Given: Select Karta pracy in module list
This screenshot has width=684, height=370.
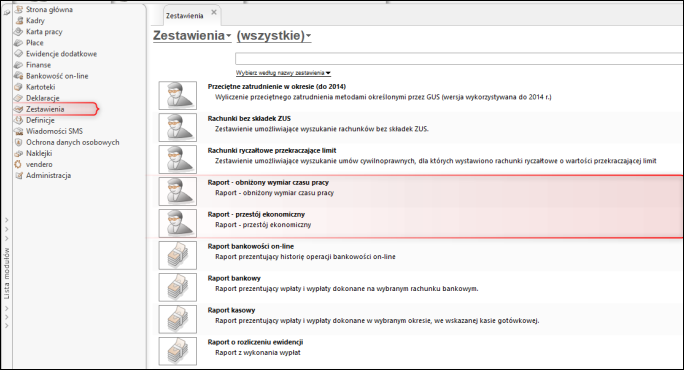Looking at the screenshot, I should (x=44, y=31).
